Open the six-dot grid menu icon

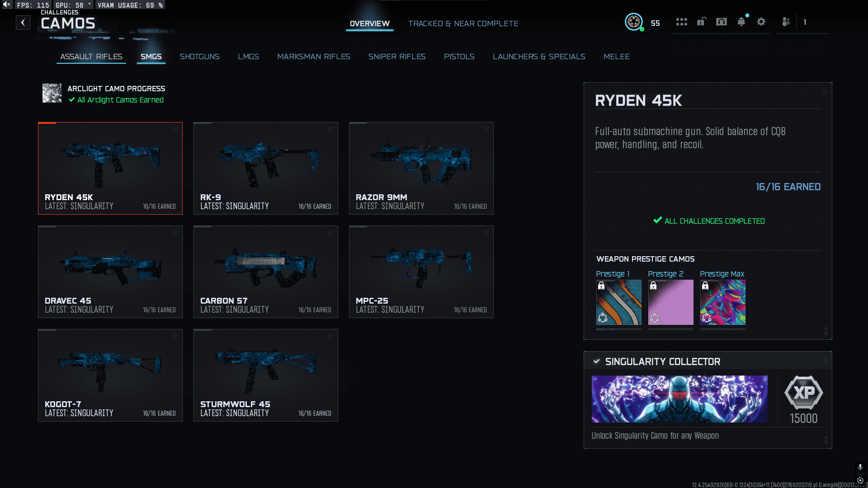[681, 22]
